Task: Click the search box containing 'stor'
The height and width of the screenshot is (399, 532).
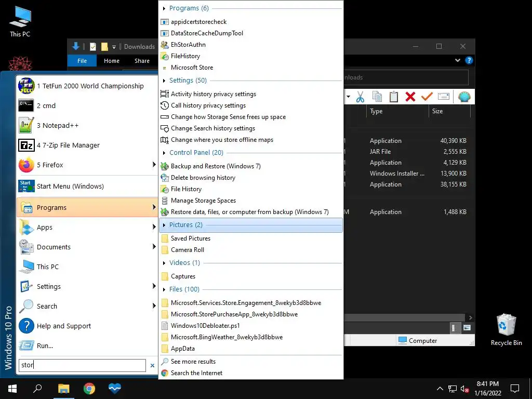Action: 82,365
